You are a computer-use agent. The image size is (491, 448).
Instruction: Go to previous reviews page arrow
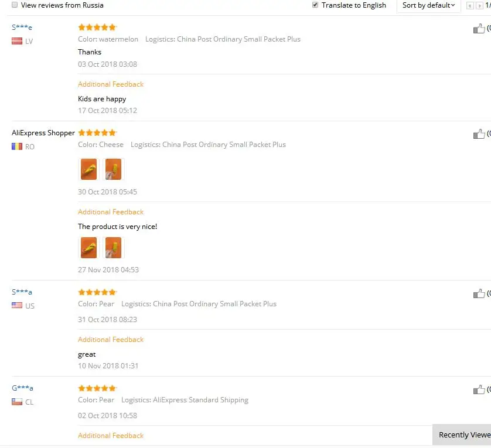[470, 6]
